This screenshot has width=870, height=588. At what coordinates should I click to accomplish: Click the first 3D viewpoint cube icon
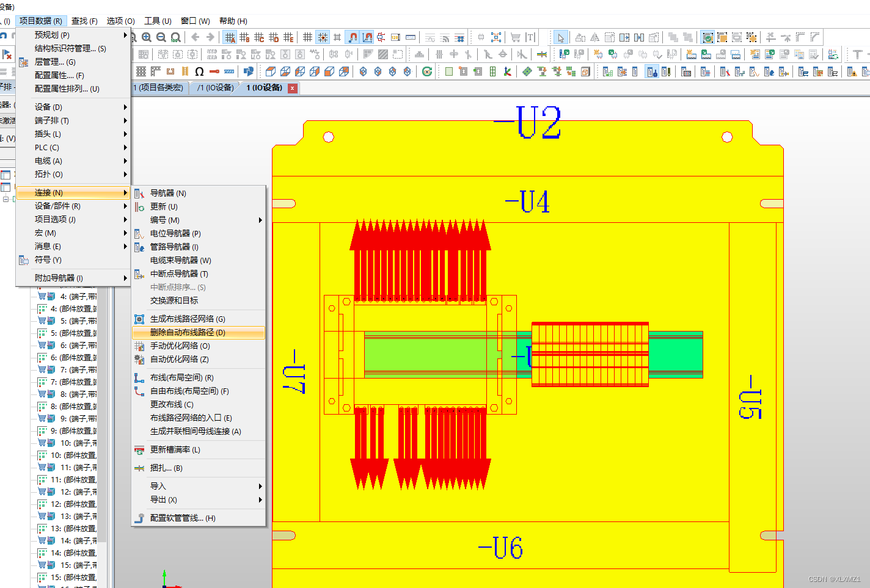(x=270, y=71)
